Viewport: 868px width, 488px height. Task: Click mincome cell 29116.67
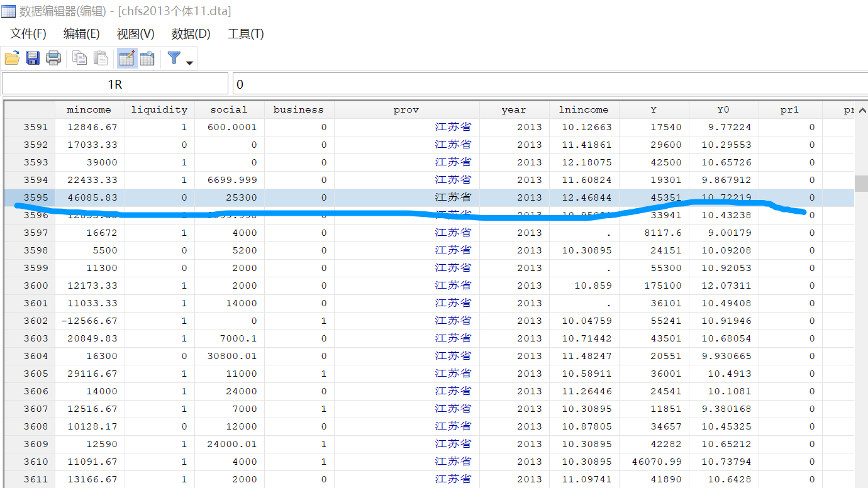pos(89,374)
